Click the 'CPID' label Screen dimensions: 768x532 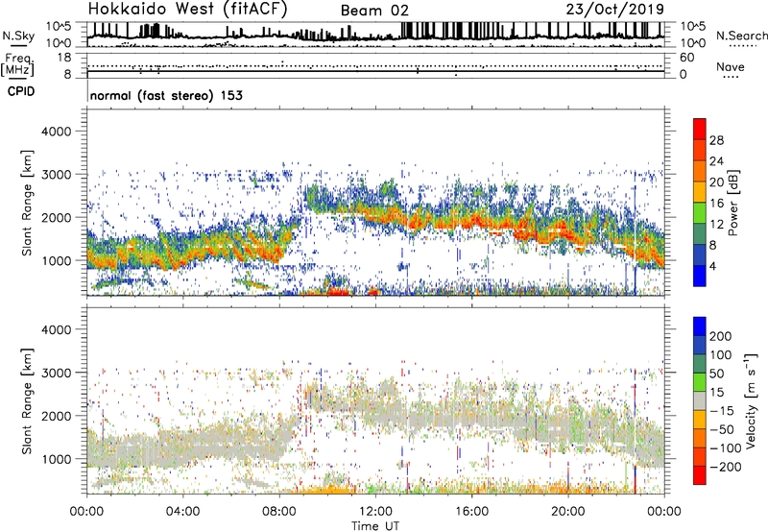click(x=20, y=91)
